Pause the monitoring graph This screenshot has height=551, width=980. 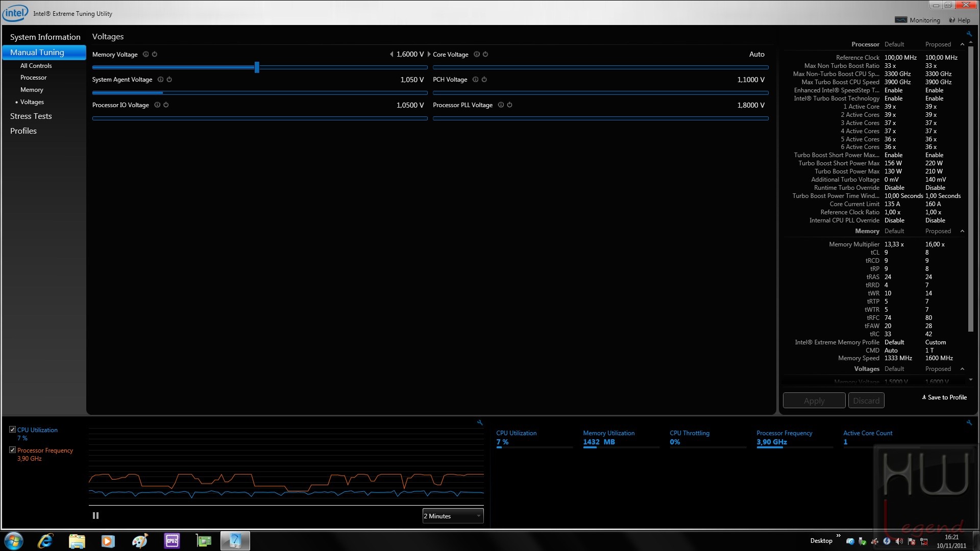pyautogui.click(x=95, y=516)
